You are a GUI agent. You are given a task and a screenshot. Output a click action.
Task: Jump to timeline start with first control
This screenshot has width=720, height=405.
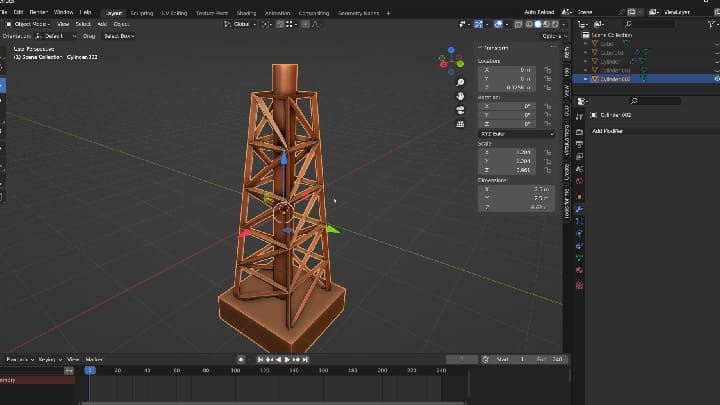(x=260, y=360)
